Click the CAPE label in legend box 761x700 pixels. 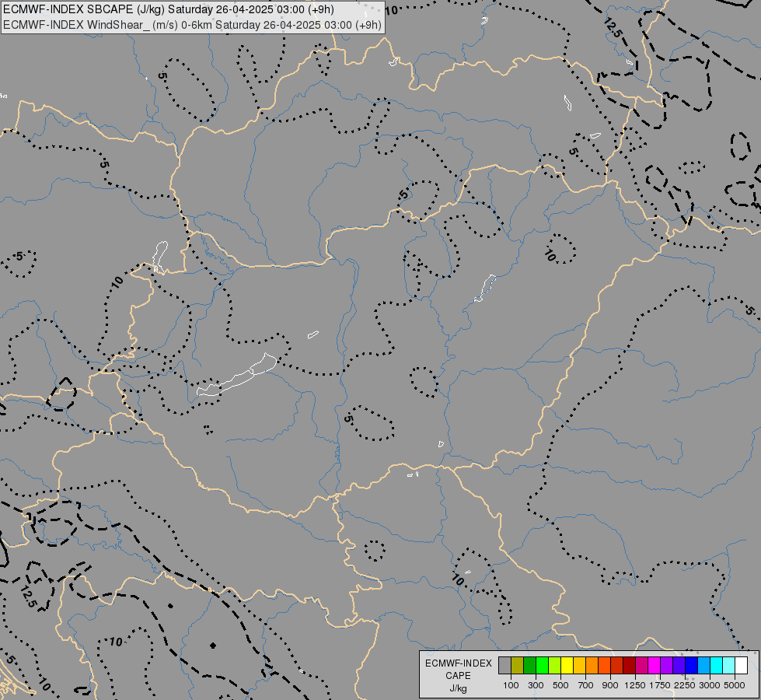(x=458, y=676)
